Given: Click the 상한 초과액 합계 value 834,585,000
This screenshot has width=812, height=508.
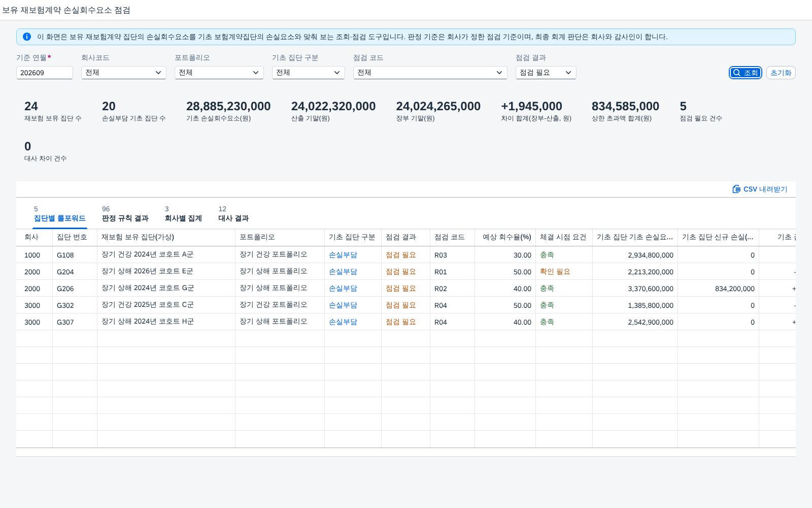Looking at the screenshot, I should tap(625, 106).
